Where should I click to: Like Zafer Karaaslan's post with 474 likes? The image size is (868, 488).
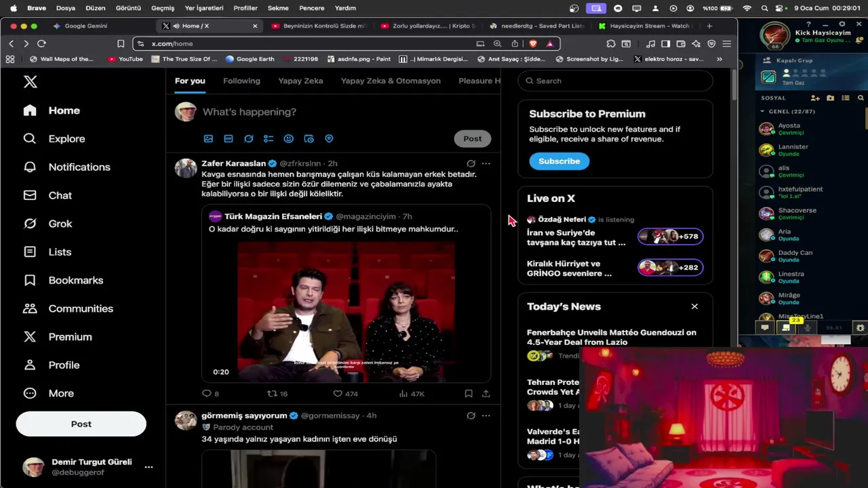[x=345, y=394]
